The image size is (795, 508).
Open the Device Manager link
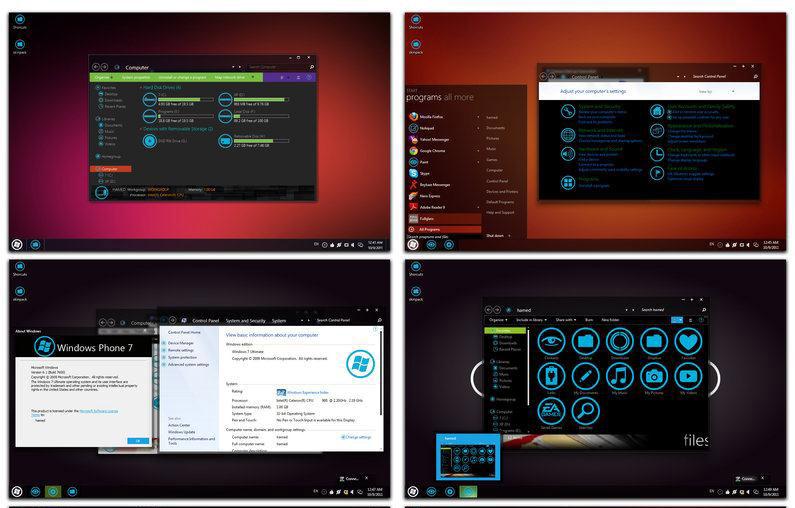[x=183, y=343]
